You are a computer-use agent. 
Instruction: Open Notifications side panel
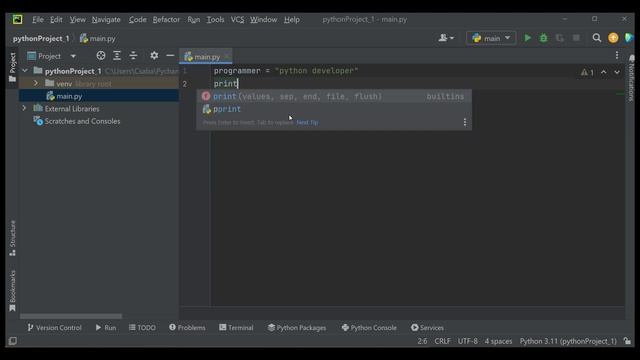pyautogui.click(x=631, y=78)
